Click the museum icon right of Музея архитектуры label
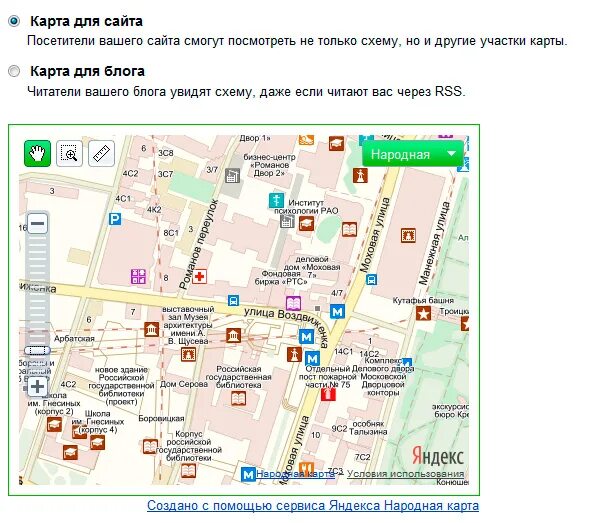Screen dimensions: 600x523 (233, 336)
